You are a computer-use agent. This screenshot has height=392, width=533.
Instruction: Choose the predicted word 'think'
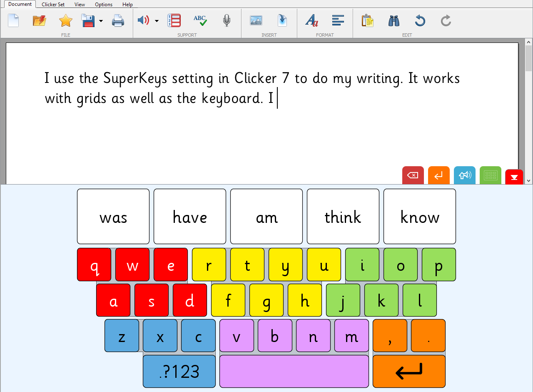point(343,217)
